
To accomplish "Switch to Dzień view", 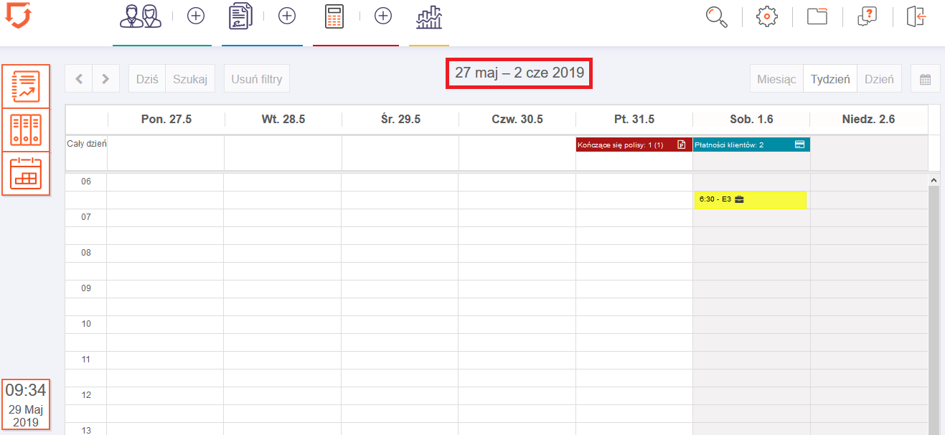I will [879, 79].
